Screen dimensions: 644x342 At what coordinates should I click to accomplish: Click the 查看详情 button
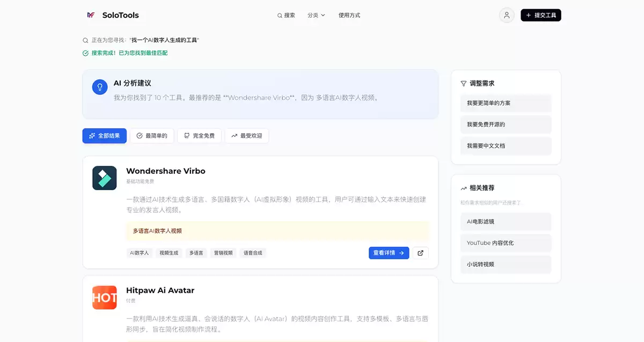389,252
